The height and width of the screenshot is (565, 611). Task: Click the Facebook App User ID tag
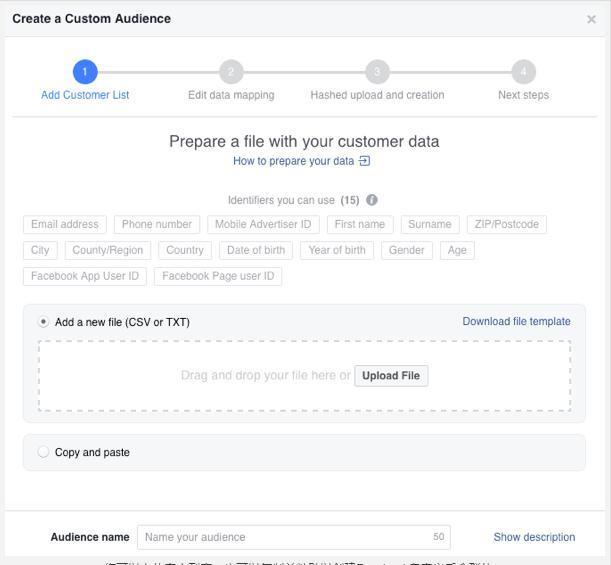click(85, 276)
